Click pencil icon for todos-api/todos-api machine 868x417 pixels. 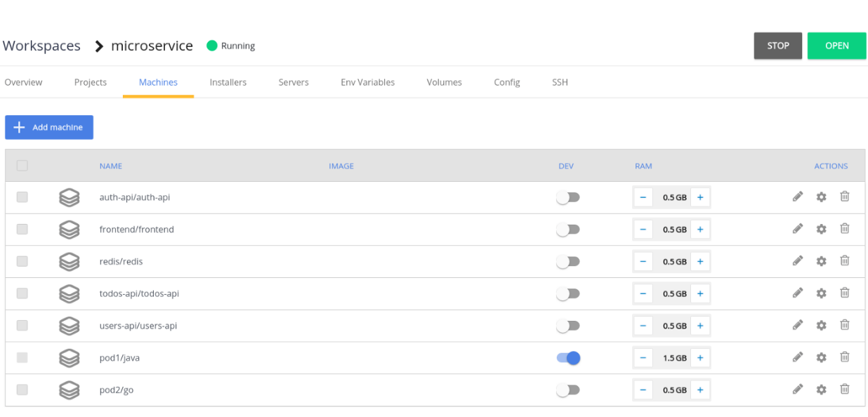[x=798, y=293]
